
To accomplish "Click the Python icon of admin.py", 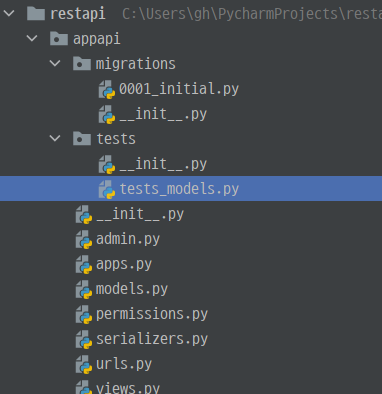I will point(84,239).
